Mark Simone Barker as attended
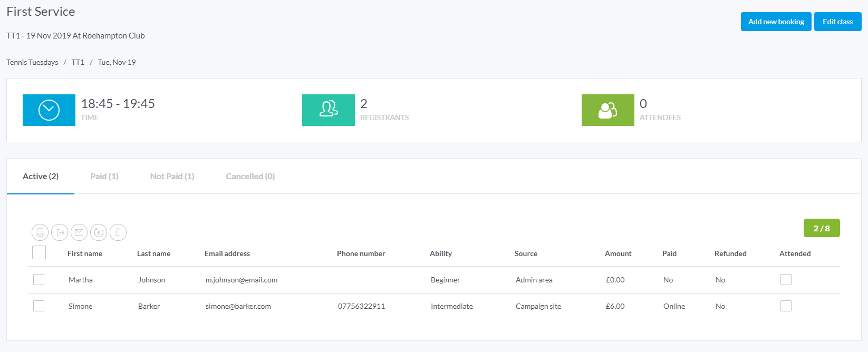Image resolution: width=868 pixels, height=352 pixels. pyautogui.click(x=786, y=306)
